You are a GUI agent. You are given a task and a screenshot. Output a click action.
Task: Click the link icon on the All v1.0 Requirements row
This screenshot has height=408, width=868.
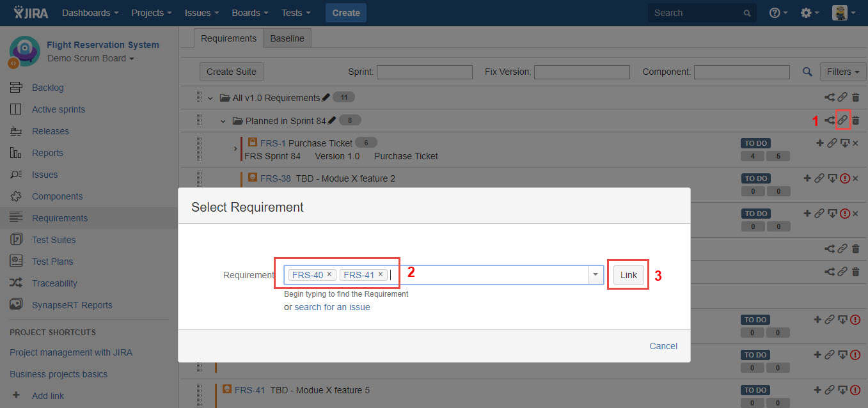(x=842, y=98)
